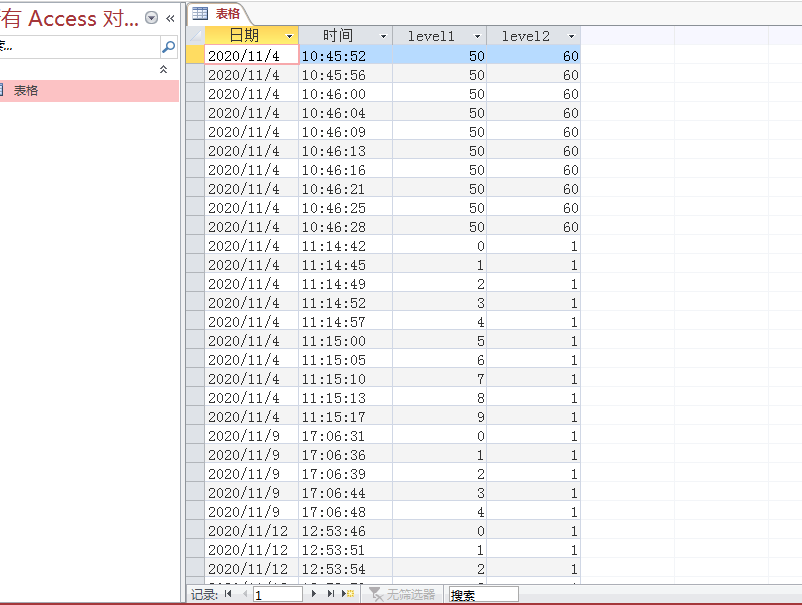Open the level1 column filter dropdown

[477, 36]
